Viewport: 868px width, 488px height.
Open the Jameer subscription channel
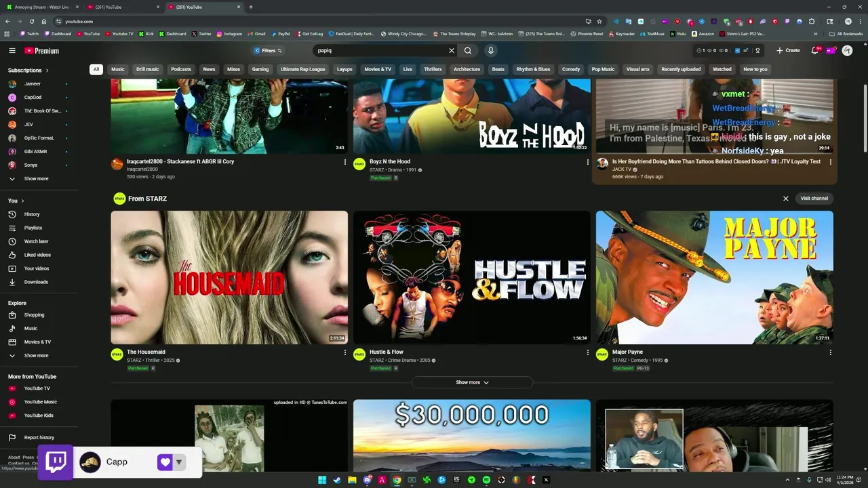click(33, 83)
